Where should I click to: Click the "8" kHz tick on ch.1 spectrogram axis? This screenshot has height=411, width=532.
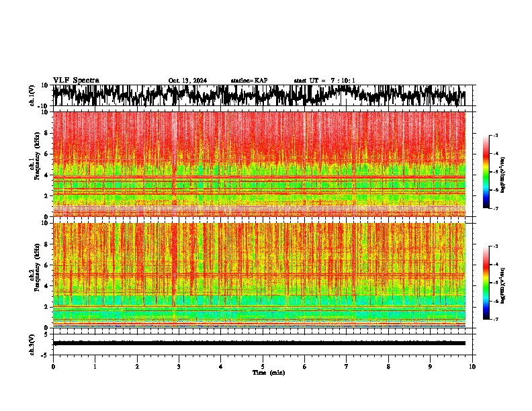click(x=47, y=133)
